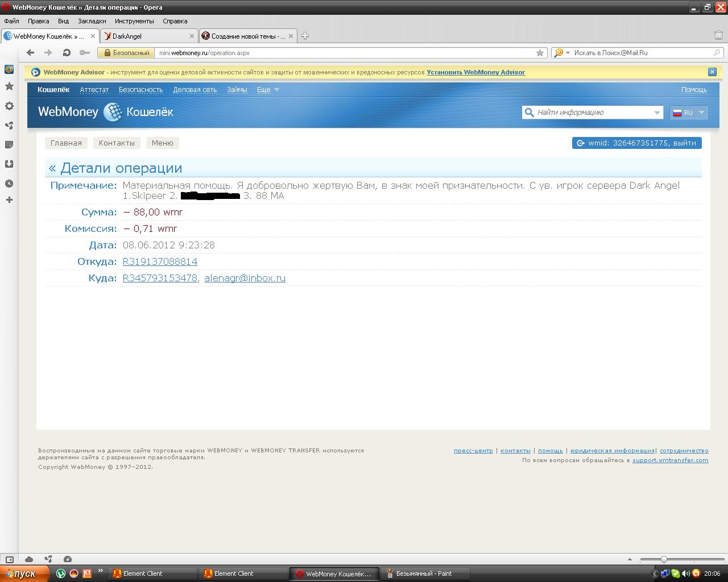The width and height of the screenshot is (728, 582).
Task: Open the zoom level arrow in status bar
Action: [630, 559]
